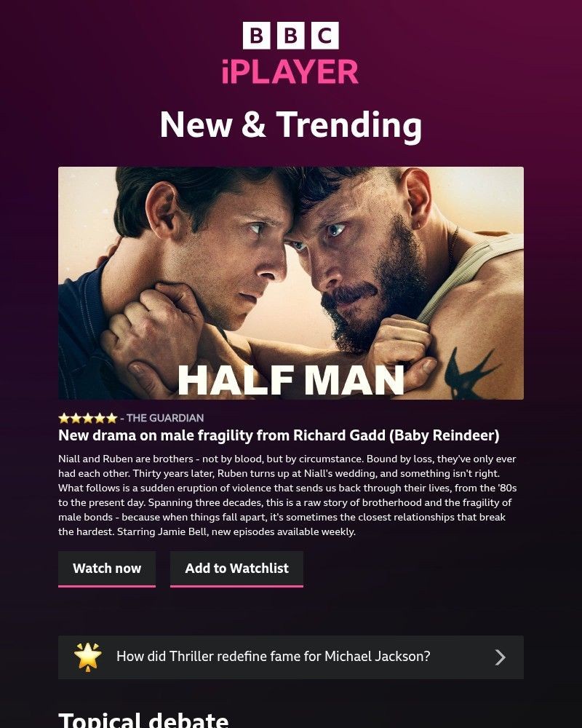Click the pink iPLAYER logo

point(290,71)
